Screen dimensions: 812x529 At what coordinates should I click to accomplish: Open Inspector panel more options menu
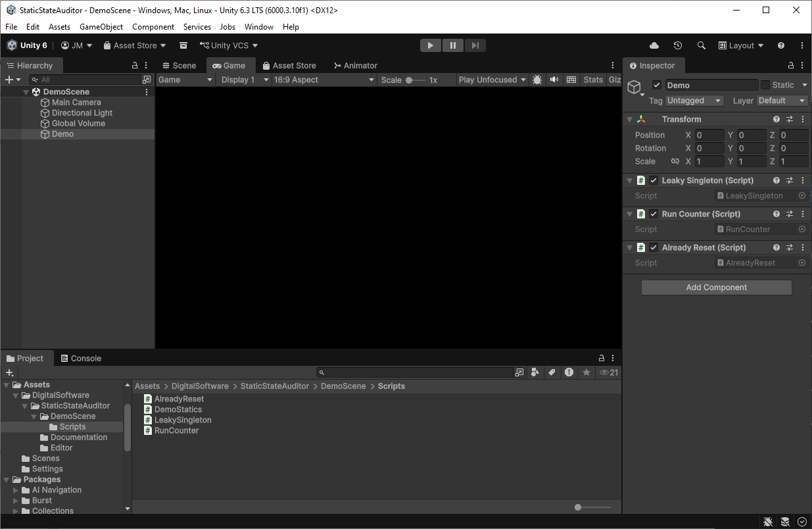pyautogui.click(x=802, y=66)
